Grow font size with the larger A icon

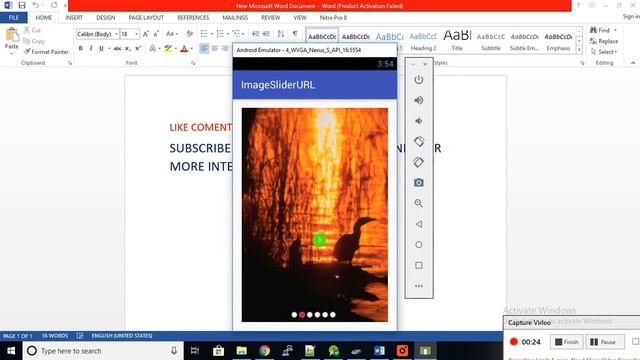pos(145,34)
